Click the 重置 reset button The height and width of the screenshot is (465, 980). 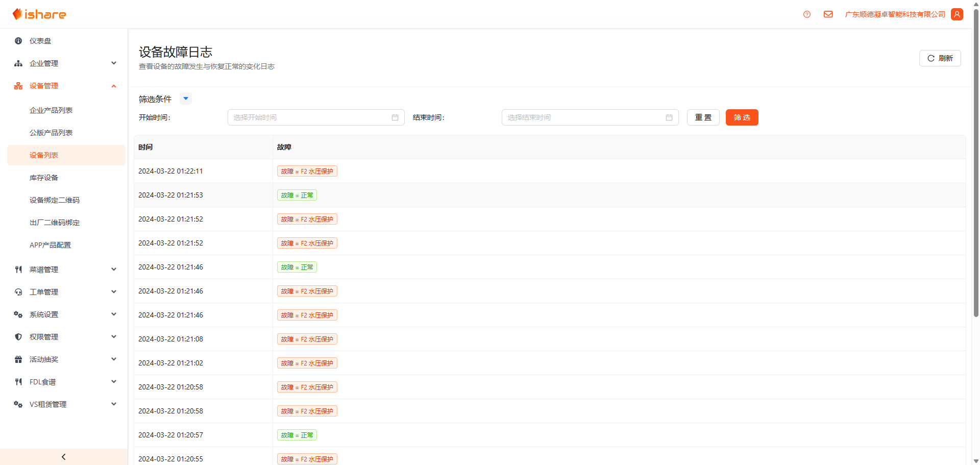pos(703,117)
